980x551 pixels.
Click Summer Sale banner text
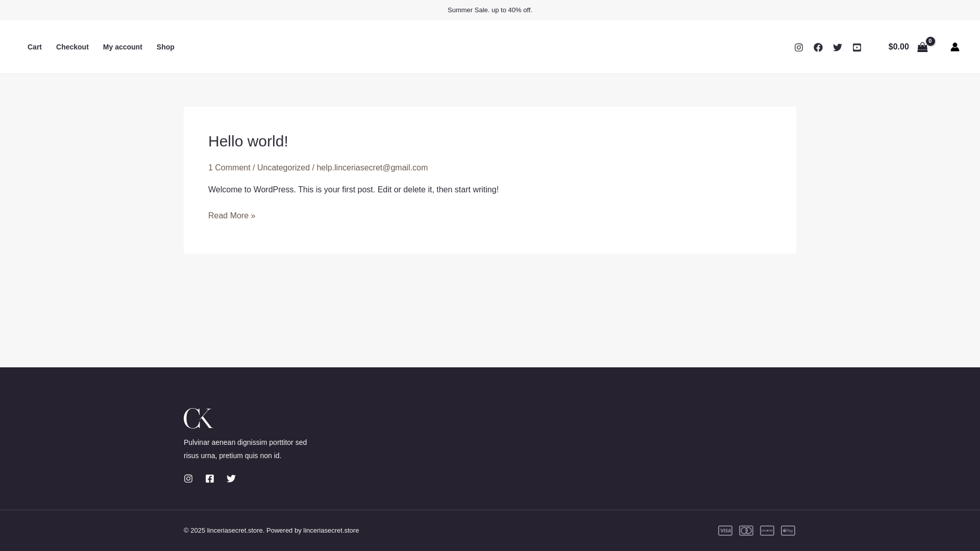pyautogui.click(x=490, y=10)
